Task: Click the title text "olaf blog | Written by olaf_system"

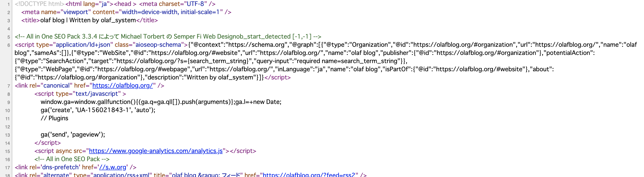Action: [88, 20]
